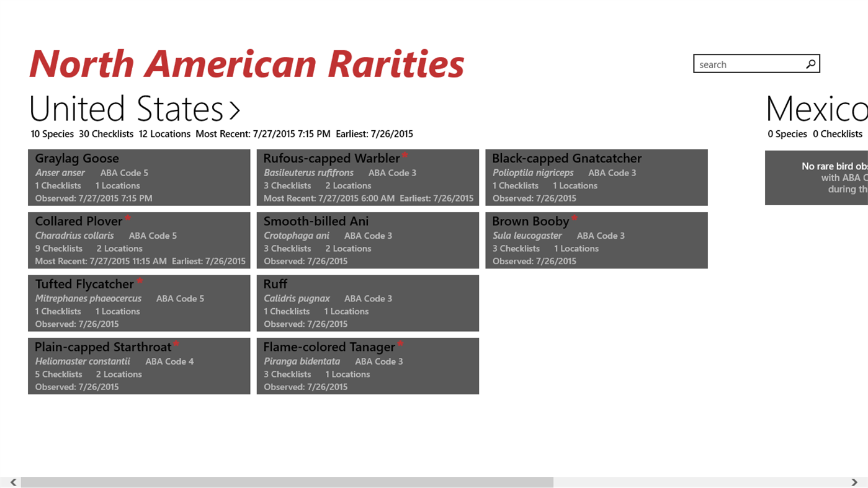The width and height of the screenshot is (868, 488).
Task: Click the red asterisk on Flame-colored Tanager
Action: click(x=400, y=343)
